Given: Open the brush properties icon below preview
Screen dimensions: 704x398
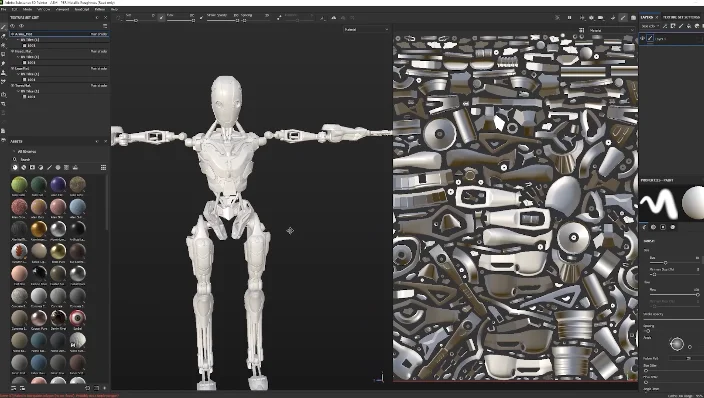Looking at the screenshot, I should tap(644, 227).
